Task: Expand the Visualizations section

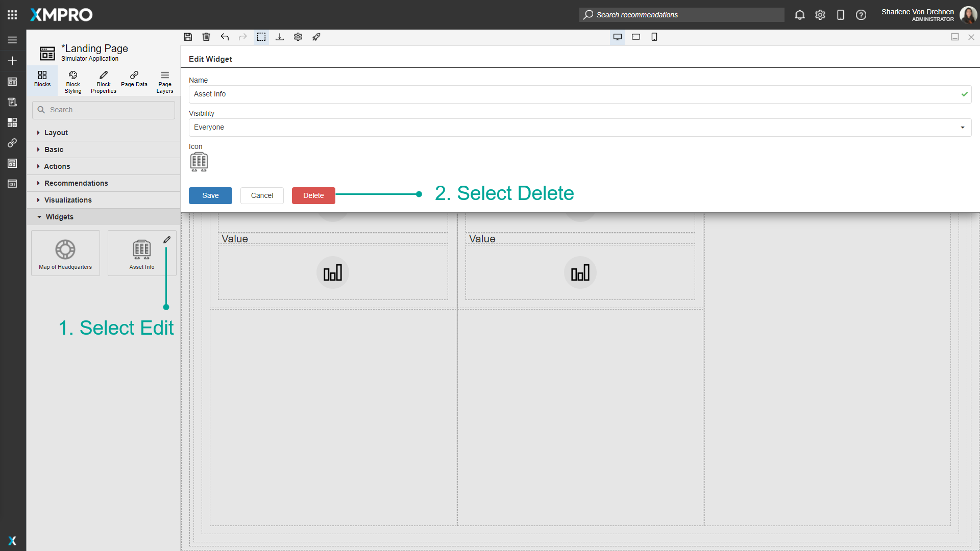Action: (x=68, y=200)
